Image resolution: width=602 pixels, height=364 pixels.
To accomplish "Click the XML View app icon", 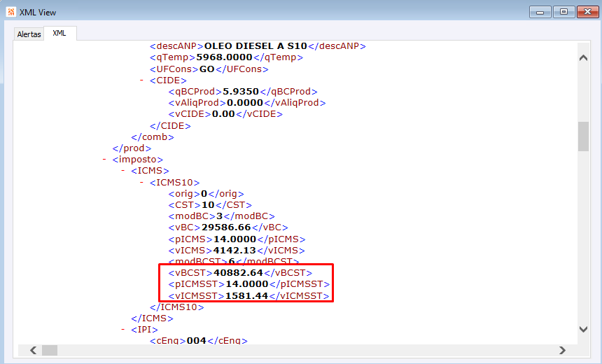I will (x=10, y=12).
